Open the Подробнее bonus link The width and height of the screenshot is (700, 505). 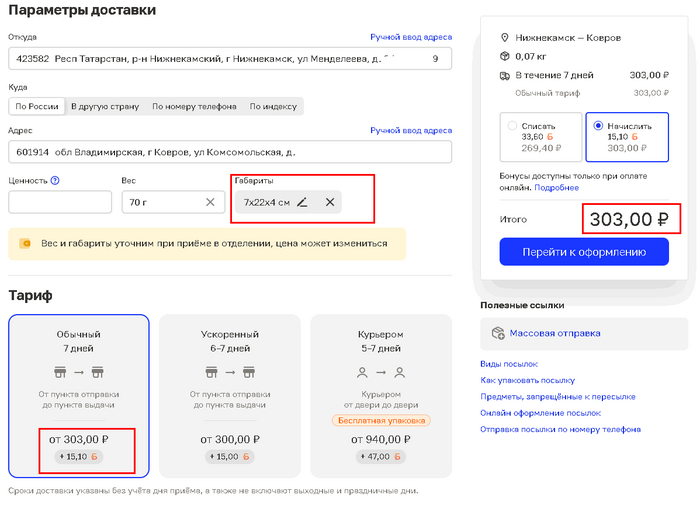click(x=556, y=187)
